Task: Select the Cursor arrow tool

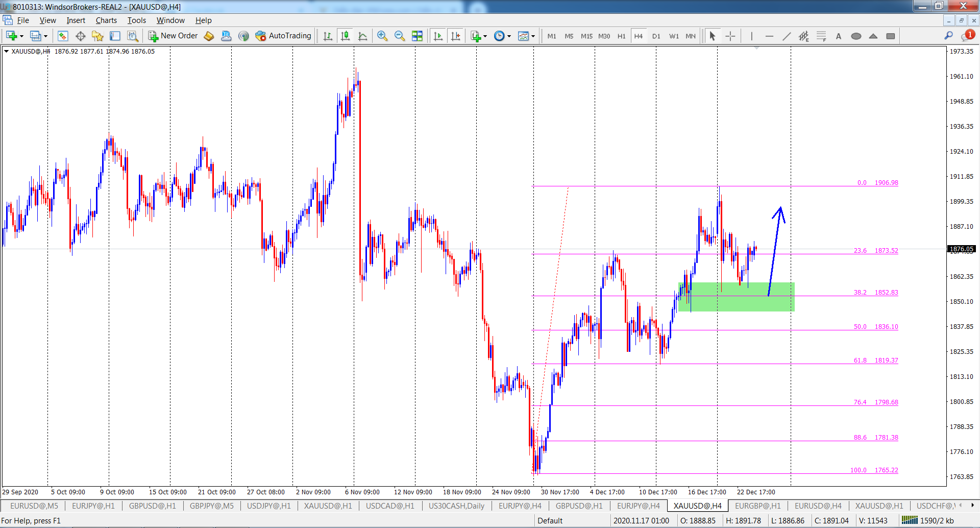Action: (713, 36)
